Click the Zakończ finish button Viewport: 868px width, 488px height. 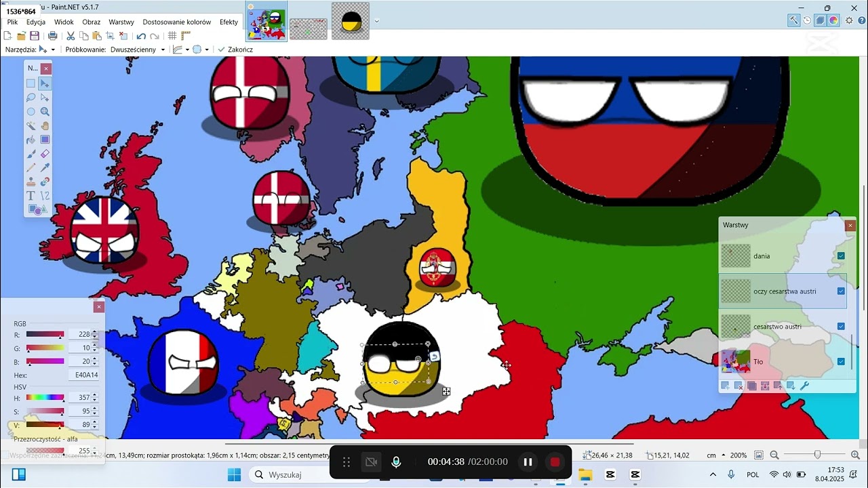pos(235,49)
